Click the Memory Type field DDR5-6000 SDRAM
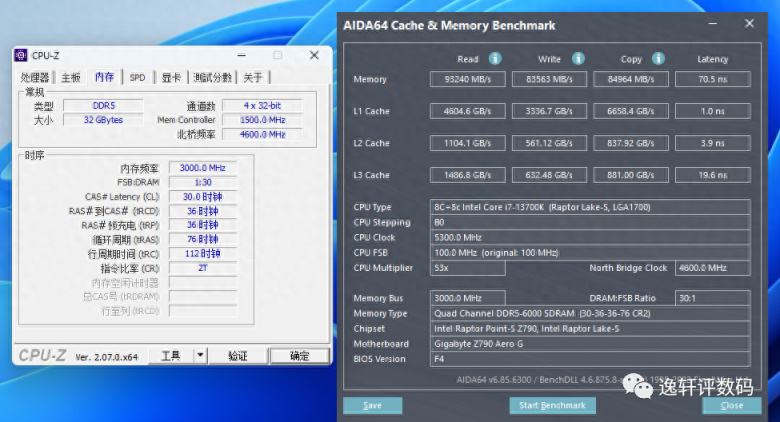 (x=590, y=314)
